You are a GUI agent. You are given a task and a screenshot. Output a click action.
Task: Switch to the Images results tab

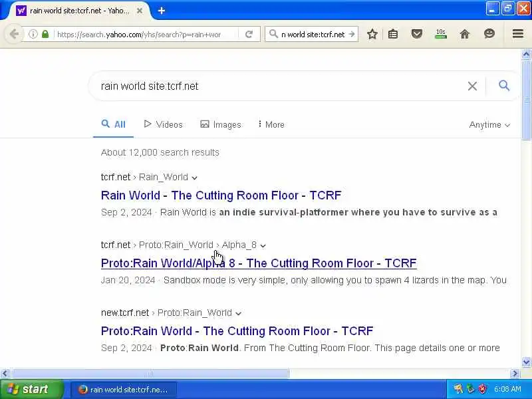click(221, 124)
